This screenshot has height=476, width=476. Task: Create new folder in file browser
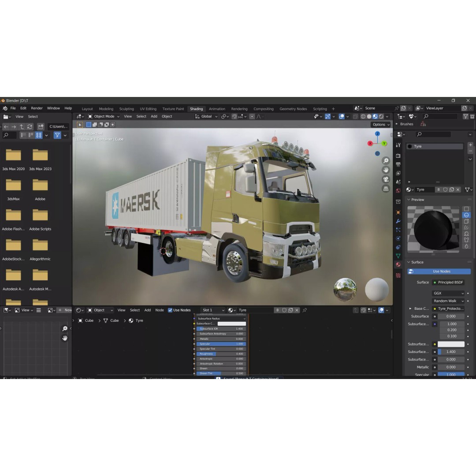[x=41, y=126]
